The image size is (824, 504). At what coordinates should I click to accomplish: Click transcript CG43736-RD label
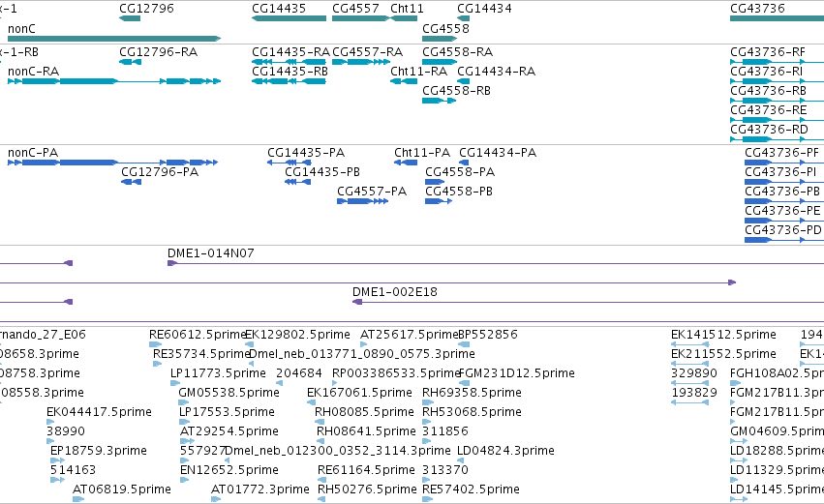770,130
